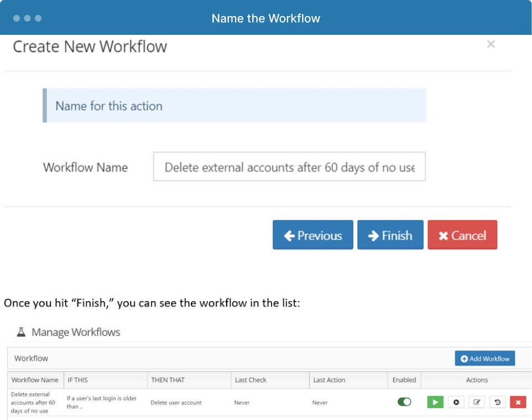
Task: Disable the workflow using the Enabled toggle
Action: (x=404, y=402)
